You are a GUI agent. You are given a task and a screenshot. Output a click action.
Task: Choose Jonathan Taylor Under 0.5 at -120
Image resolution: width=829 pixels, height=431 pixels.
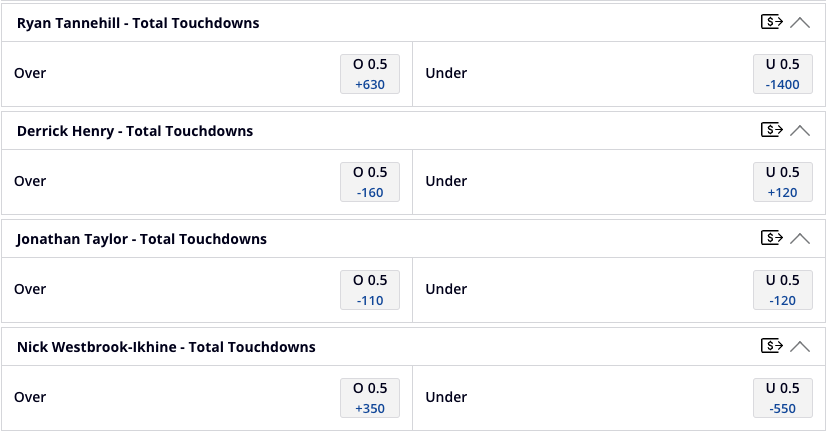tap(782, 290)
